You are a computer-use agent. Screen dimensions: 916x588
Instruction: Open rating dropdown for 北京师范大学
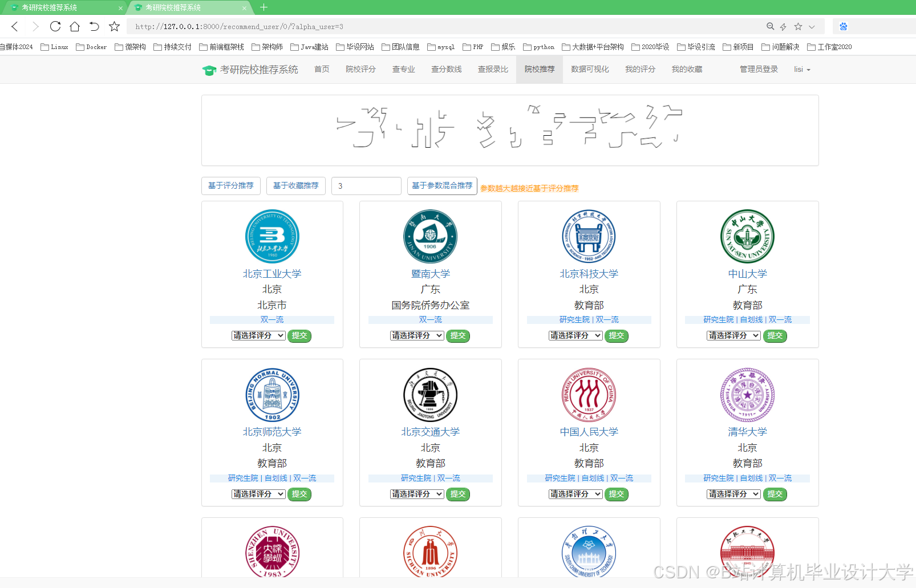pyautogui.click(x=258, y=494)
